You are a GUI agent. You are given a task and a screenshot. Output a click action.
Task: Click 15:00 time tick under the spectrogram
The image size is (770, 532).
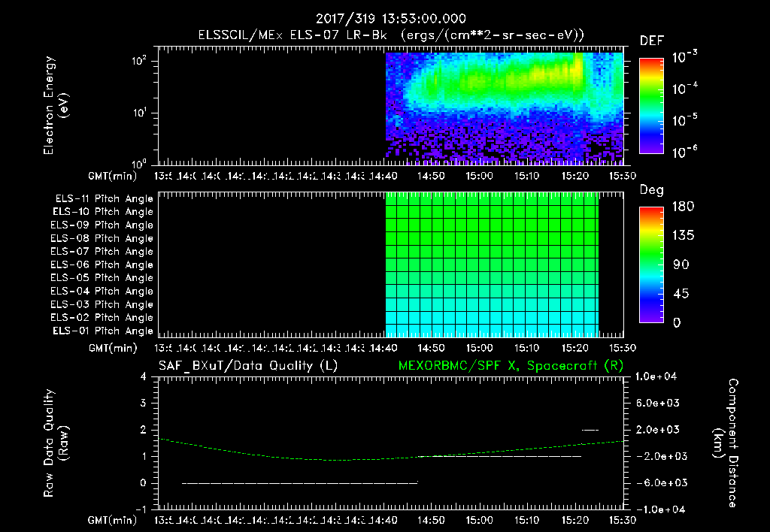(x=479, y=176)
